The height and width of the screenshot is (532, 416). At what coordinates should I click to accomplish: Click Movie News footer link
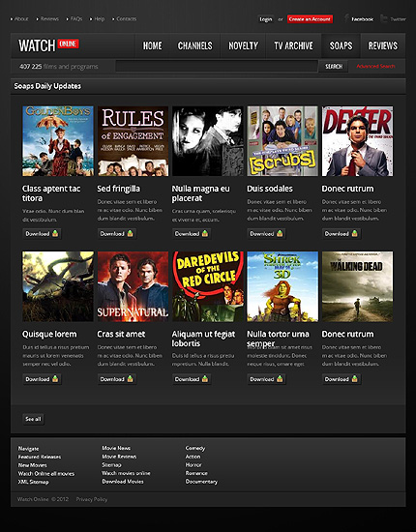[116, 448]
